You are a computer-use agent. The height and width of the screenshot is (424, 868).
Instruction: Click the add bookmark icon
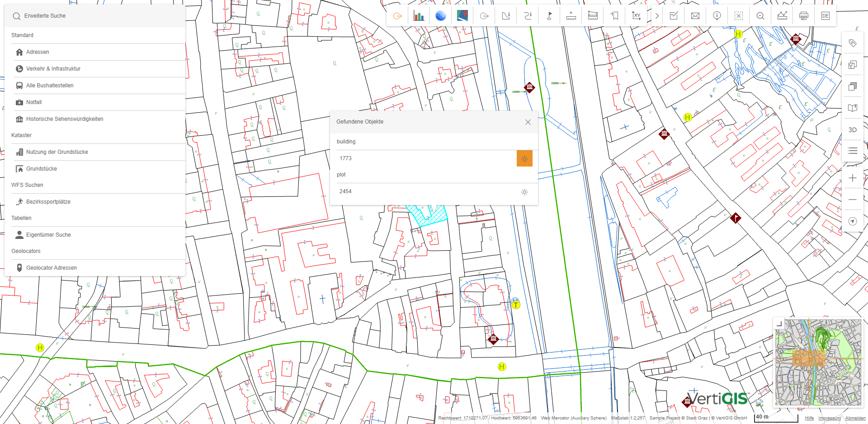coord(614,16)
